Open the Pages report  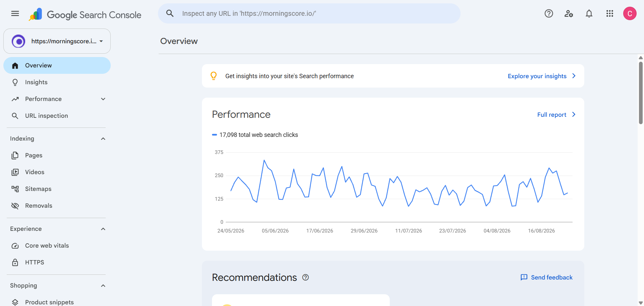(x=57, y=155)
